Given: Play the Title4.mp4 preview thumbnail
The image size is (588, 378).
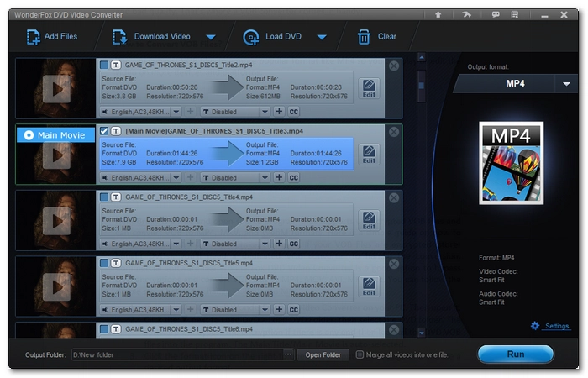Looking at the screenshot, I should [56, 221].
